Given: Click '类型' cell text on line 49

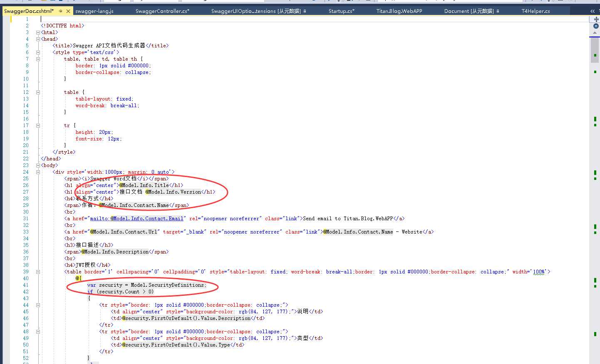Looking at the screenshot, I should click(x=302, y=338).
